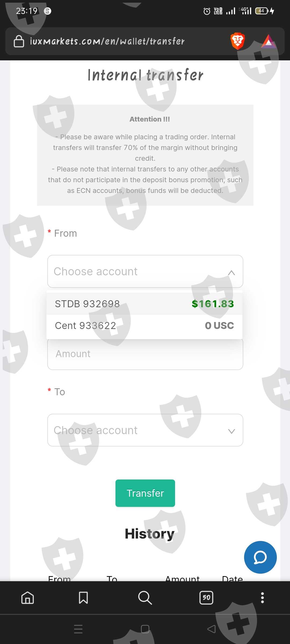Image resolution: width=290 pixels, height=644 pixels.
Task: Open browser three-dot menu
Action: click(x=262, y=598)
